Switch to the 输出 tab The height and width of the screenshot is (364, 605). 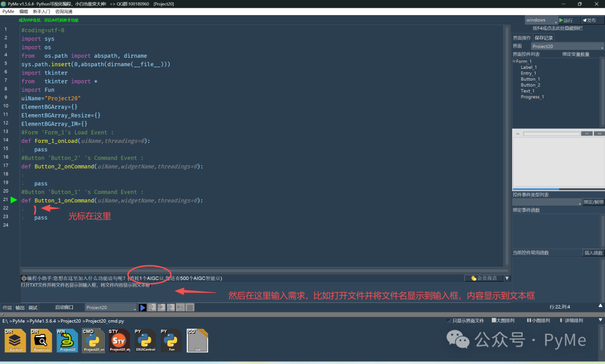pyautogui.click(x=20, y=307)
